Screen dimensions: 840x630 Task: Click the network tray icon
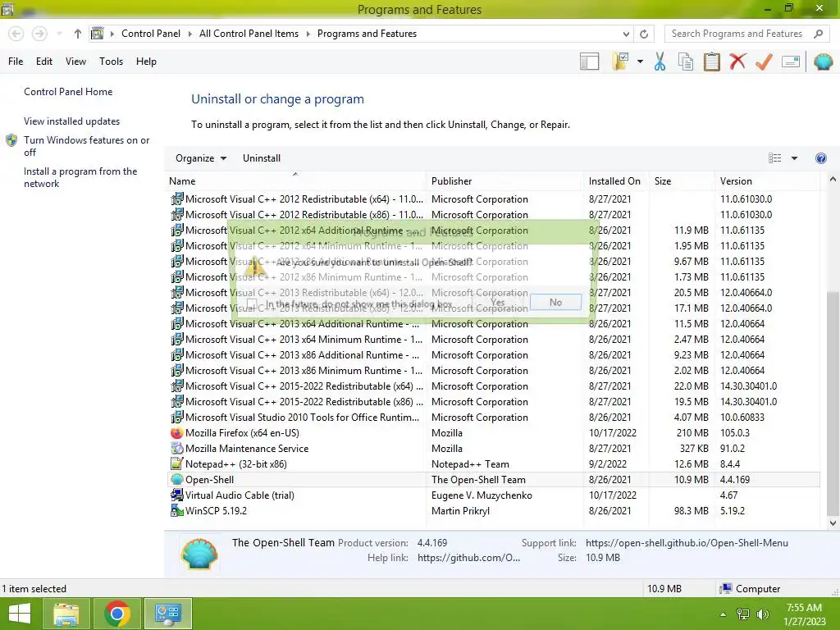(x=742, y=614)
